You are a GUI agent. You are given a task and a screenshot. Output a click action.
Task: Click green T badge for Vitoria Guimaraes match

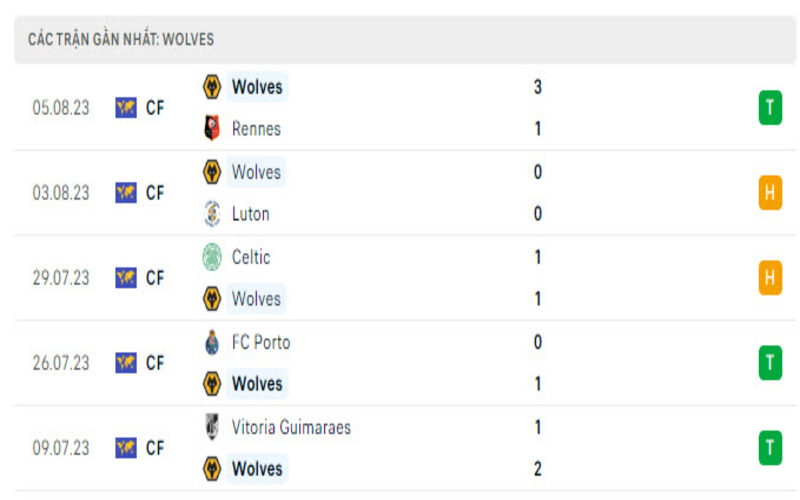click(x=769, y=448)
